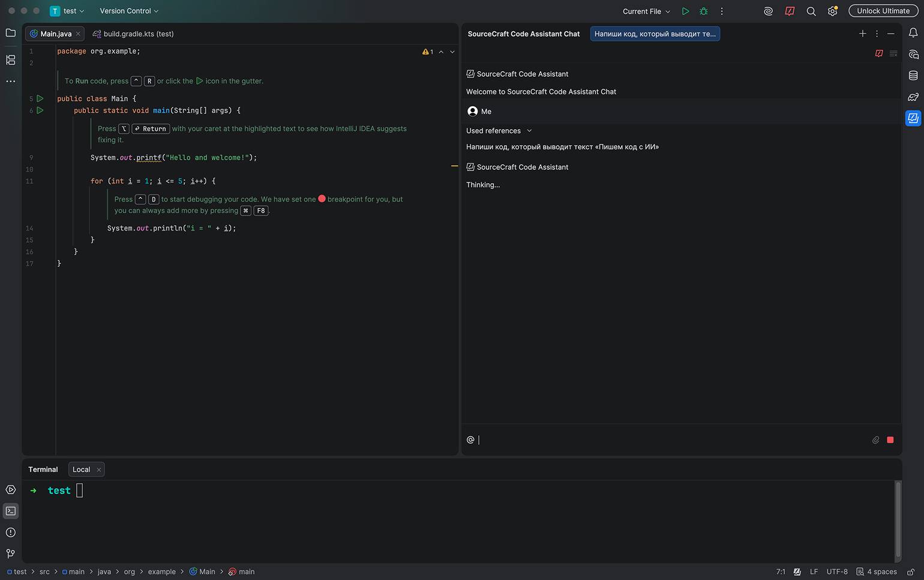Run Current File with the green play icon
This screenshot has width=924, height=580.
click(x=685, y=11)
